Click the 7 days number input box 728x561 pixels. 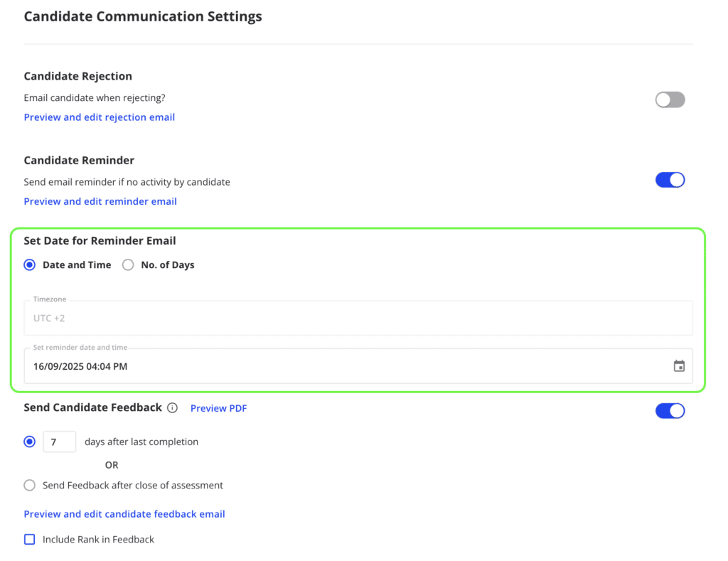(59, 442)
